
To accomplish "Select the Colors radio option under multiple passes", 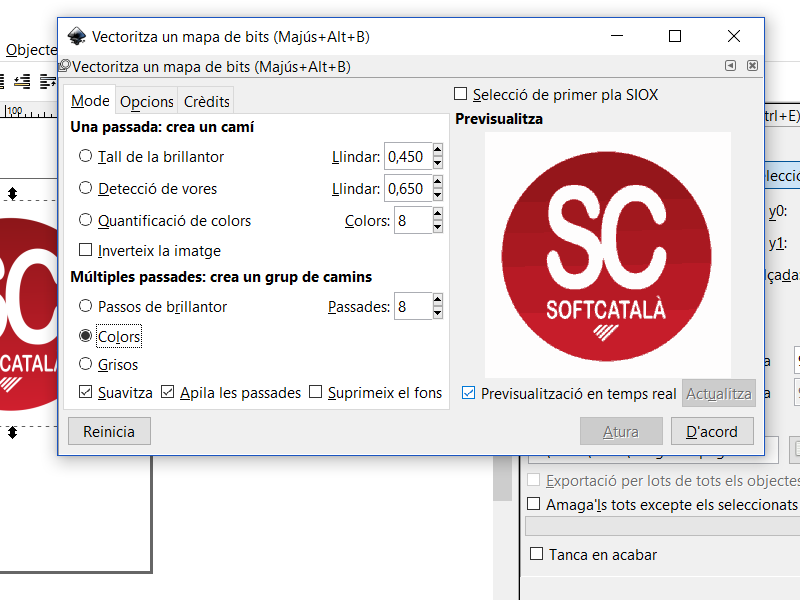I will point(85,336).
